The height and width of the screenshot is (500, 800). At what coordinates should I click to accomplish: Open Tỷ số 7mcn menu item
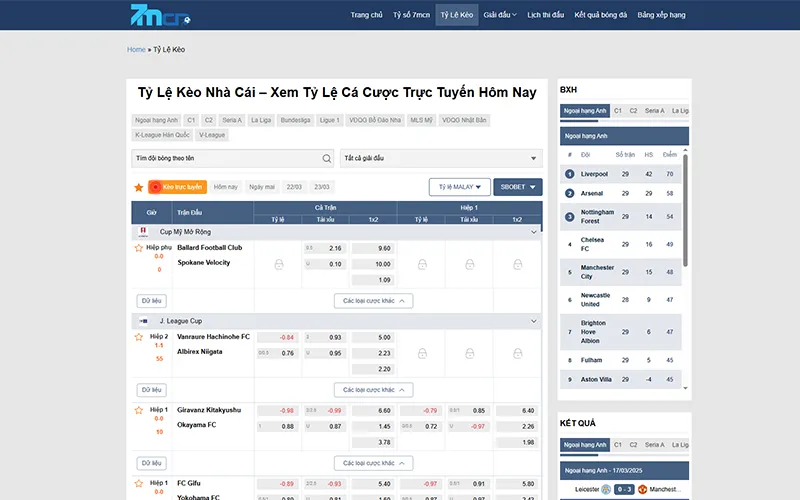point(411,15)
